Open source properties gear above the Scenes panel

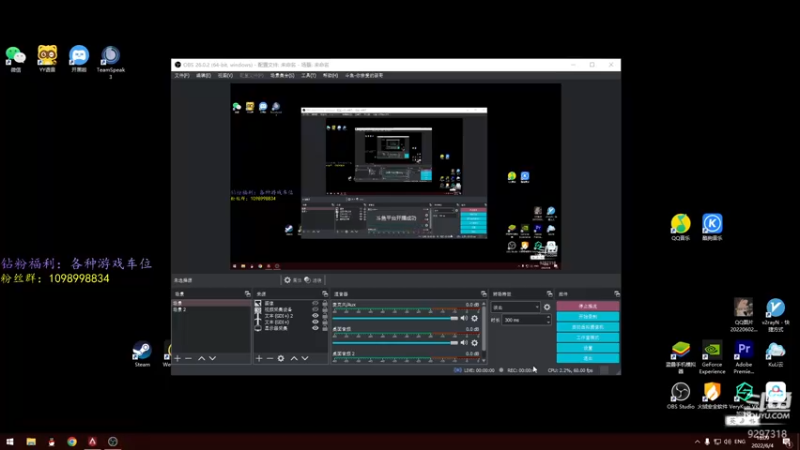[292, 280]
